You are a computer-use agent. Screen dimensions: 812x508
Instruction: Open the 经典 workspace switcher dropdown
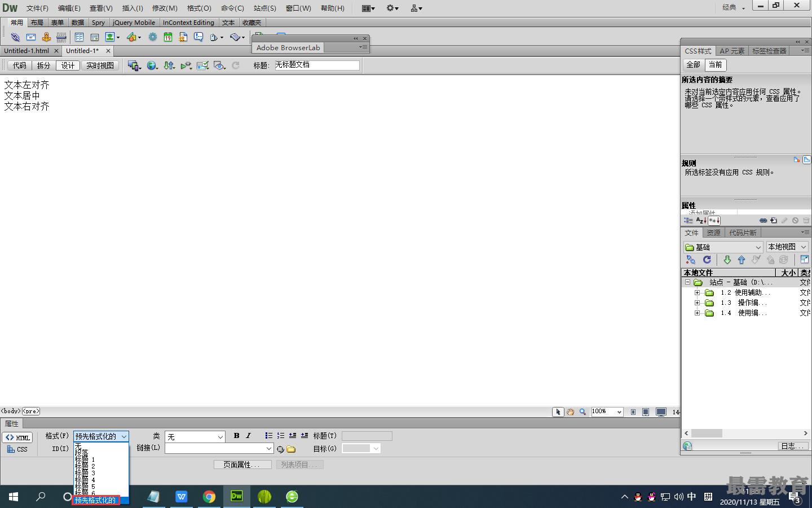(734, 7)
